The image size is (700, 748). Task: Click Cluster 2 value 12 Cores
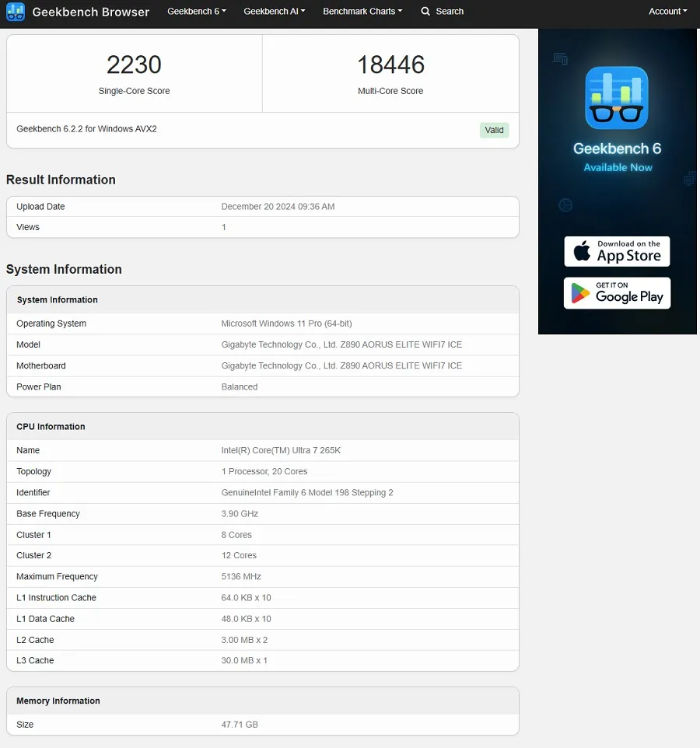pos(239,555)
